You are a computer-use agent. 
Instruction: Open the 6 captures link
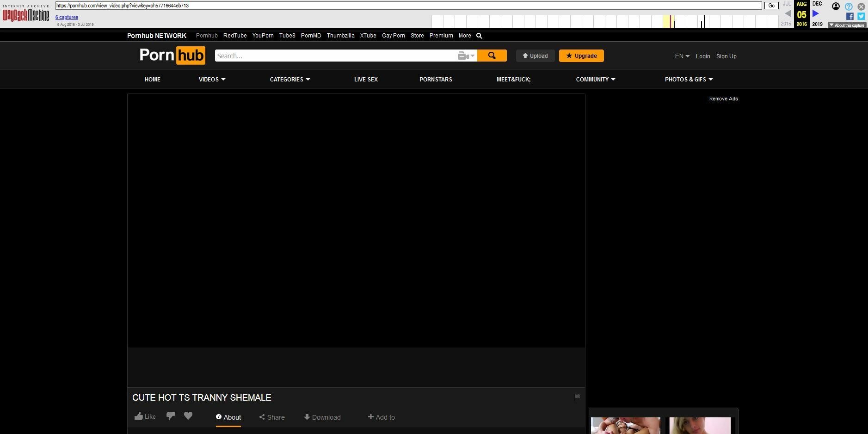point(67,17)
